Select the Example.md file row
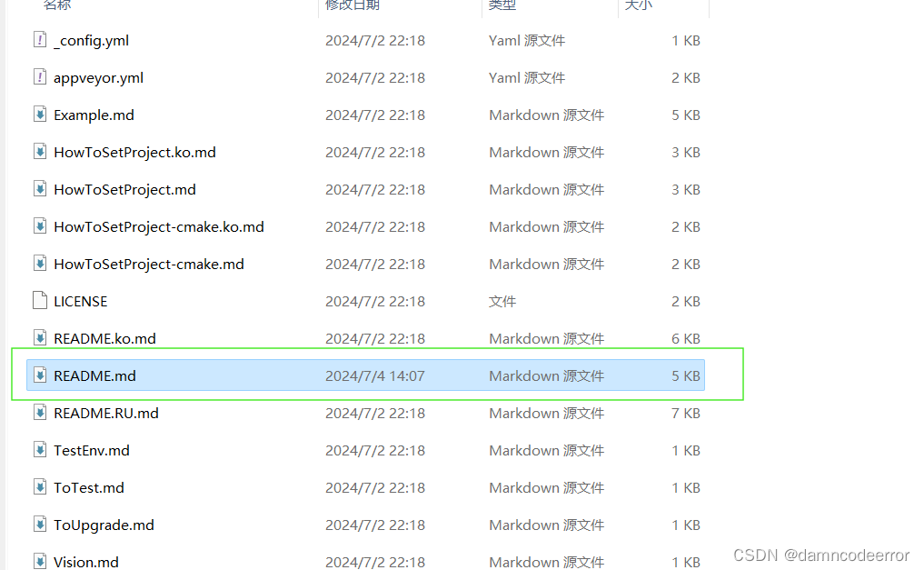 pyautogui.click(x=94, y=115)
